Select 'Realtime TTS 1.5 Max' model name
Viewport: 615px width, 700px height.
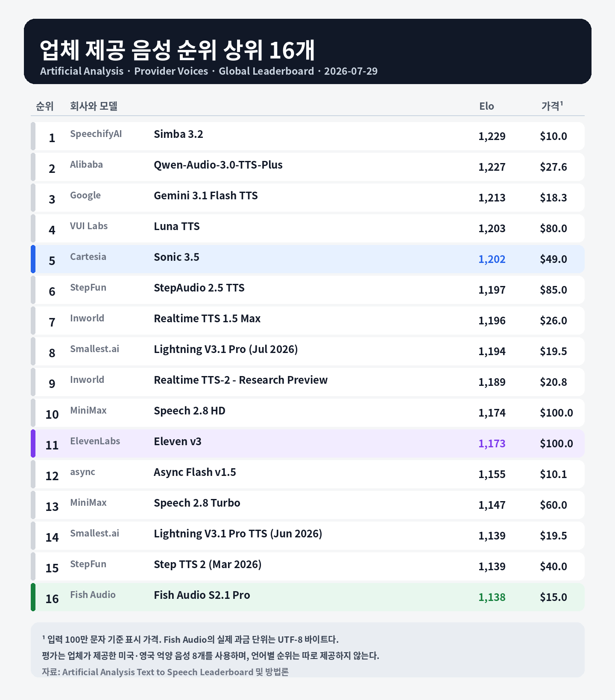click(x=207, y=318)
